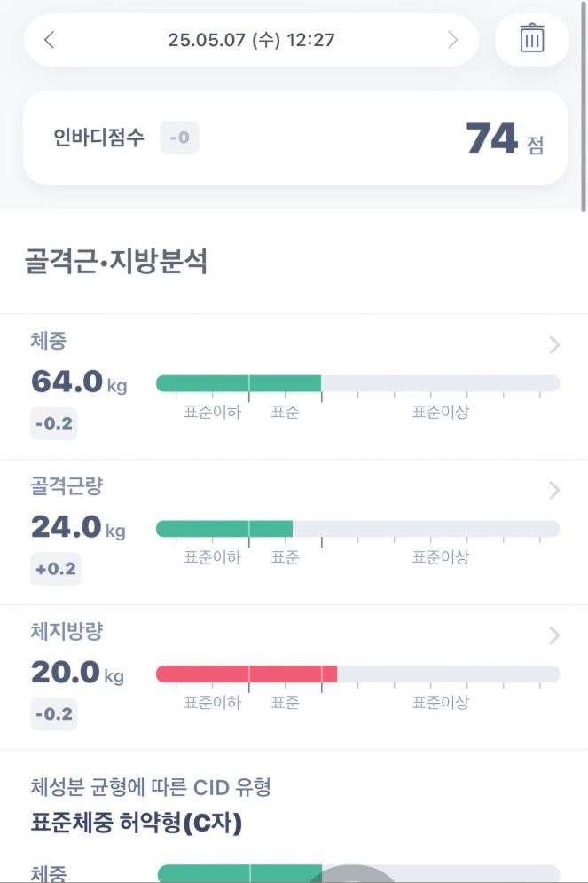Screen dimensions: 588x883
Task: Expand 체지방량 details chevron
Action: coord(554,635)
